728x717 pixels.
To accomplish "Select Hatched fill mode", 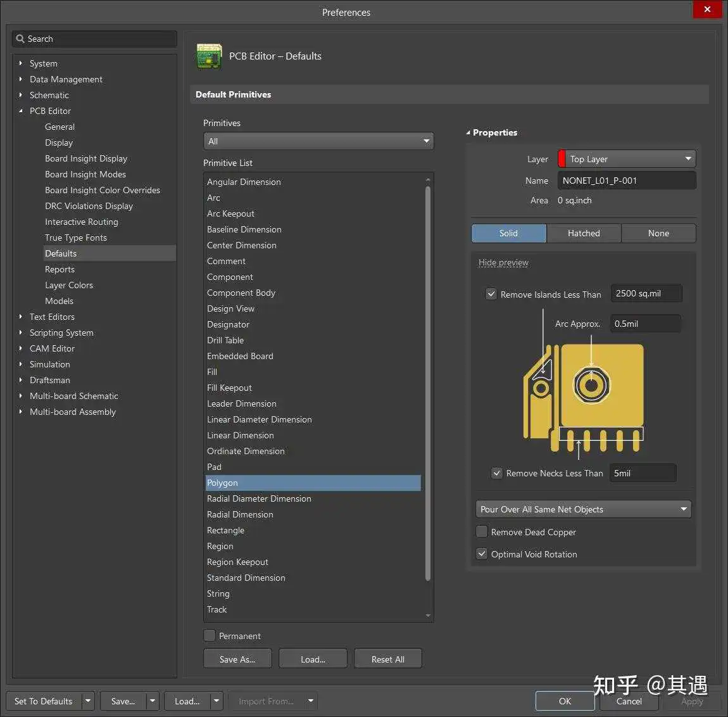I will click(584, 233).
